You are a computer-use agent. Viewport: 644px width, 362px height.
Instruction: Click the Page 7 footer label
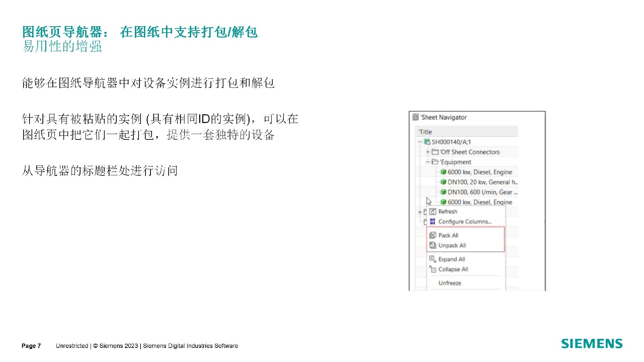tap(31, 346)
